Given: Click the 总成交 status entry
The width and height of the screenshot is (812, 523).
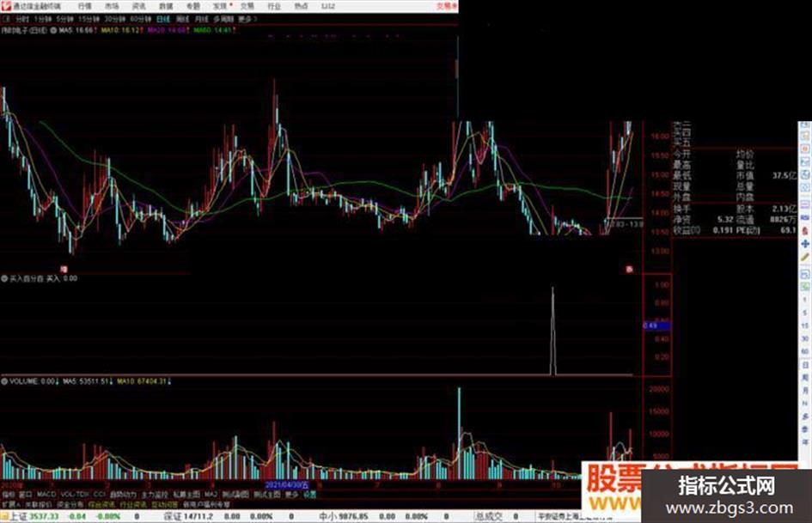Looking at the screenshot, I should [489, 516].
